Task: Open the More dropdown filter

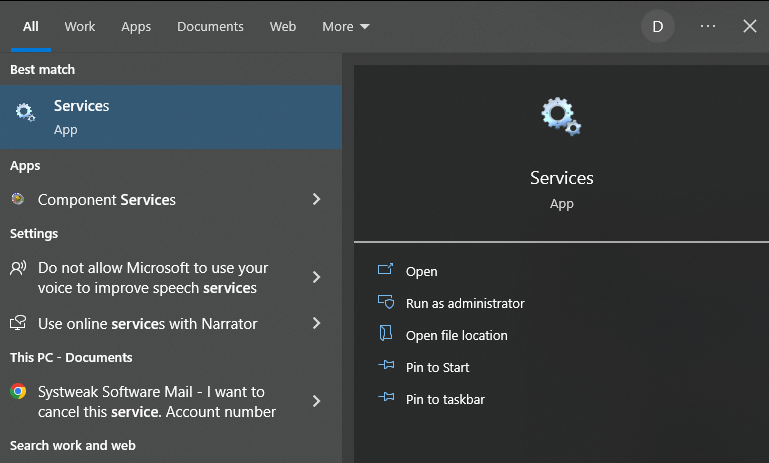Action: pyautogui.click(x=346, y=26)
